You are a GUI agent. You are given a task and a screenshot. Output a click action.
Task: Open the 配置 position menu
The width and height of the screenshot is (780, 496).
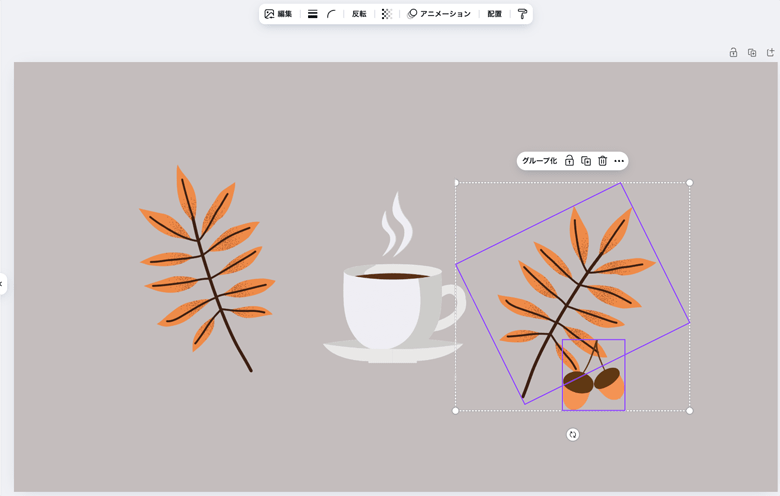point(494,14)
